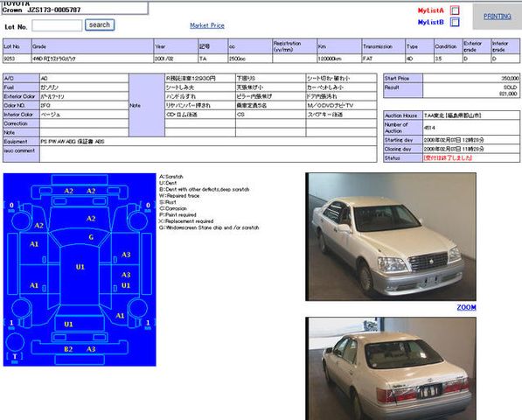Select the Type value '4D'
Image resolution: width=522 pixels, height=420 pixels.
coord(409,59)
